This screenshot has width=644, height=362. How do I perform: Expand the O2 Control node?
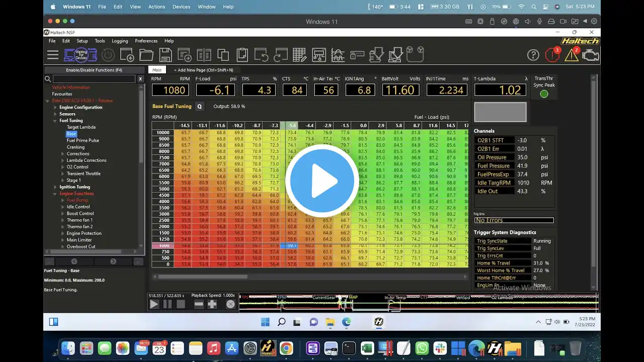[63, 167]
